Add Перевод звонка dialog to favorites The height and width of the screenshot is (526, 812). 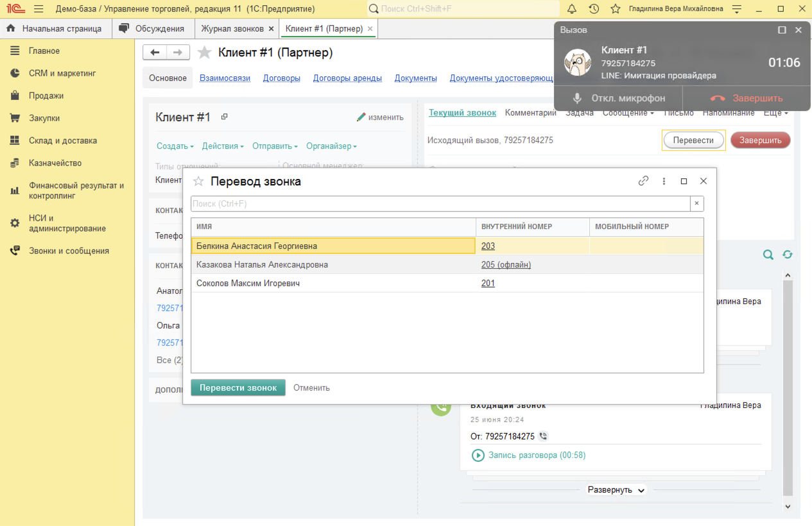point(198,182)
